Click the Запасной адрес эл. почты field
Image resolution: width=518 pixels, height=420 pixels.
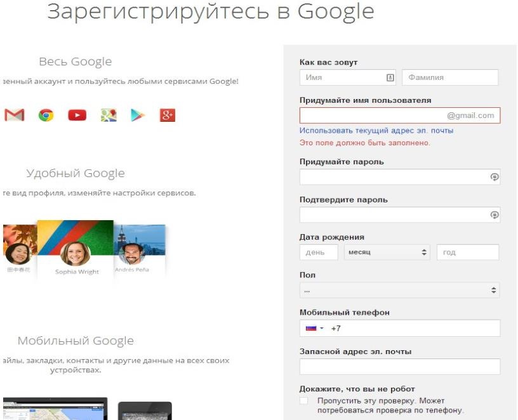[x=399, y=367]
